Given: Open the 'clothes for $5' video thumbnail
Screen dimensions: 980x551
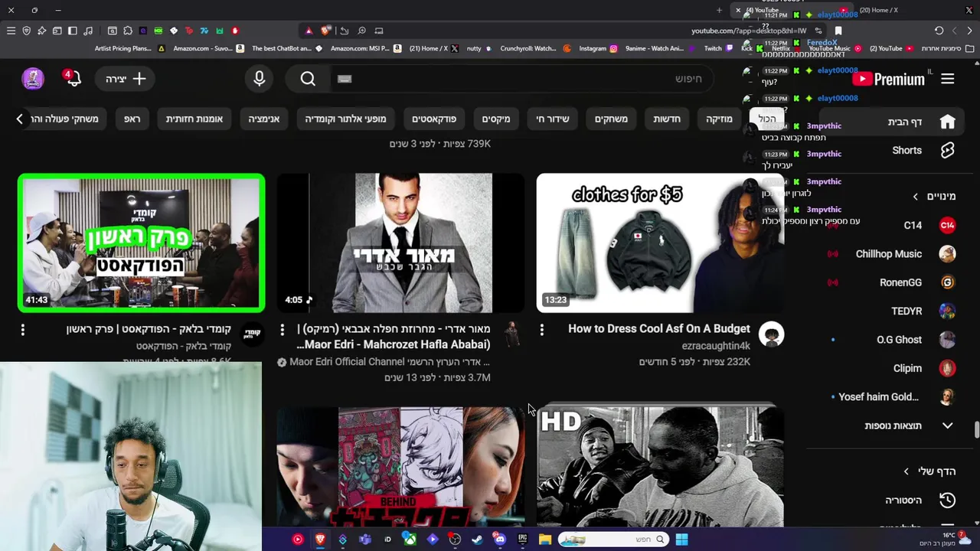Looking at the screenshot, I should click(660, 243).
